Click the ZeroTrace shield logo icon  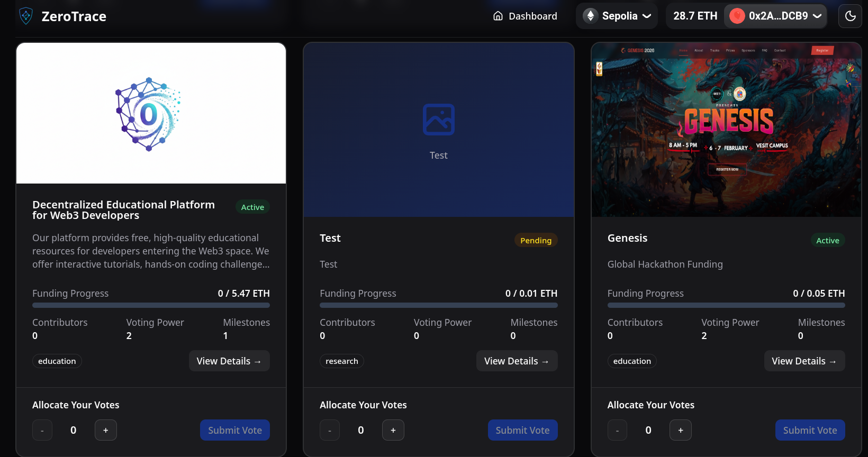[26, 16]
